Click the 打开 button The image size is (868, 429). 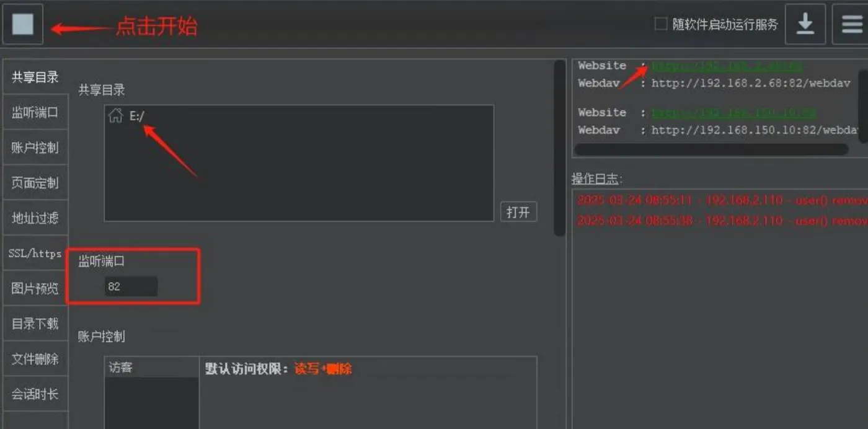point(518,212)
